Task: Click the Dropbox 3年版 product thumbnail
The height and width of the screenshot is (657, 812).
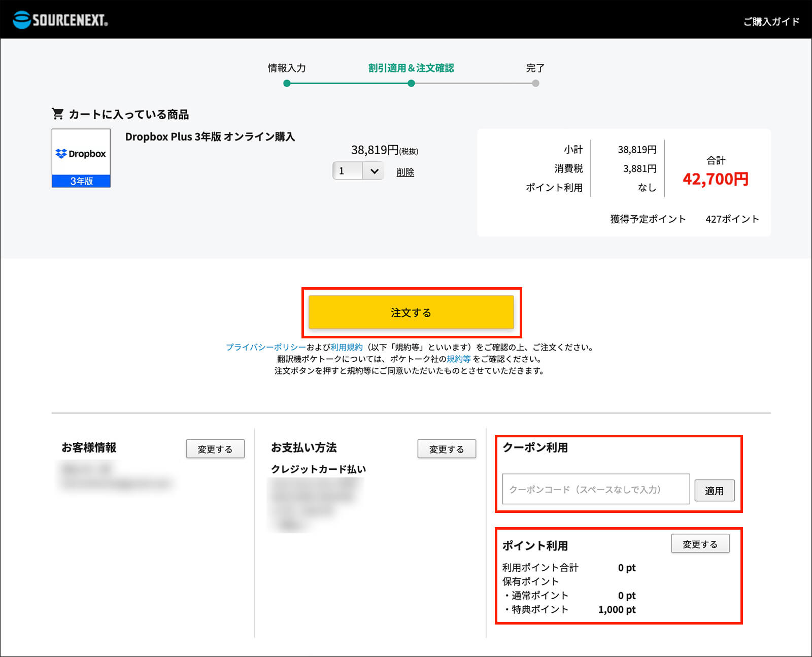Action: click(81, 158)
